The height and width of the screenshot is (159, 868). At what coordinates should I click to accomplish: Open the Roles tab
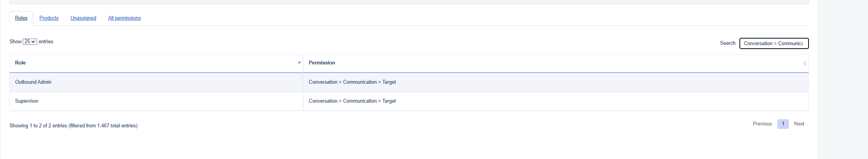click(21, 18)
